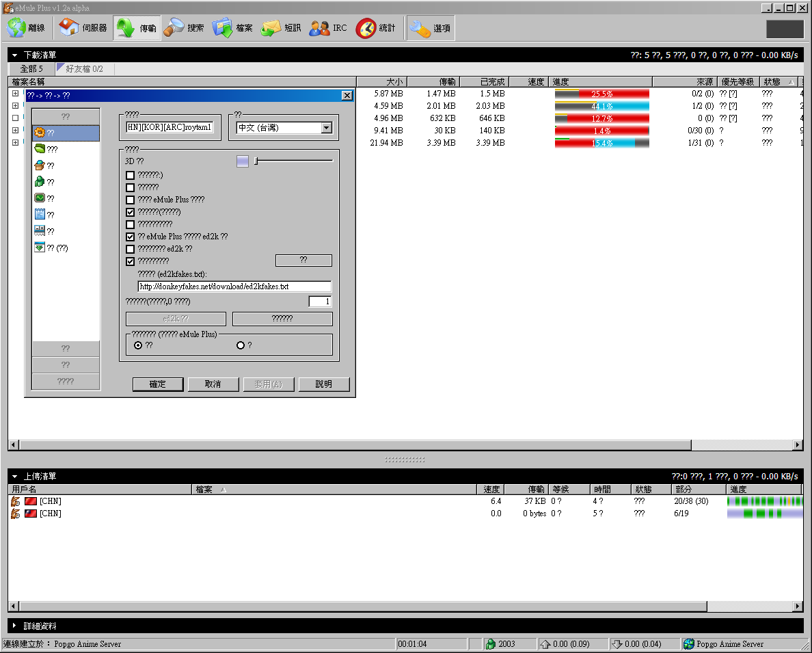Select the right-hand radio button option
The width and height of the screenshot is (812, 653).
240,345
